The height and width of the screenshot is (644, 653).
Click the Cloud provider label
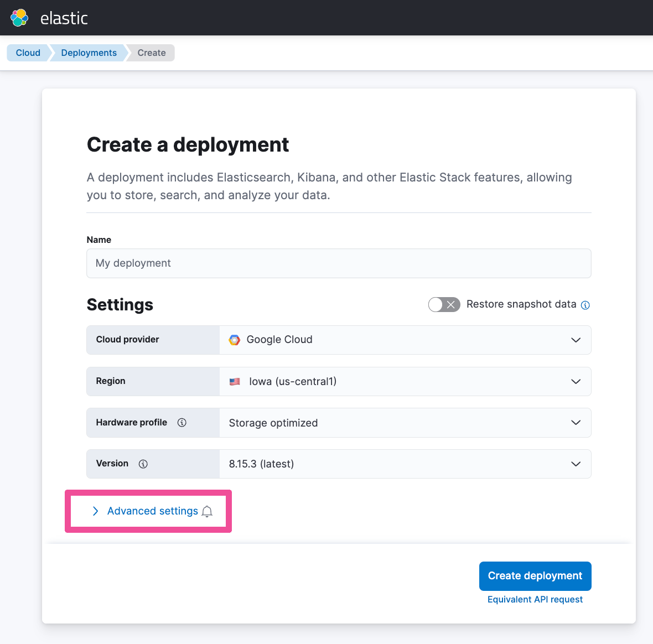click(127, 340)
